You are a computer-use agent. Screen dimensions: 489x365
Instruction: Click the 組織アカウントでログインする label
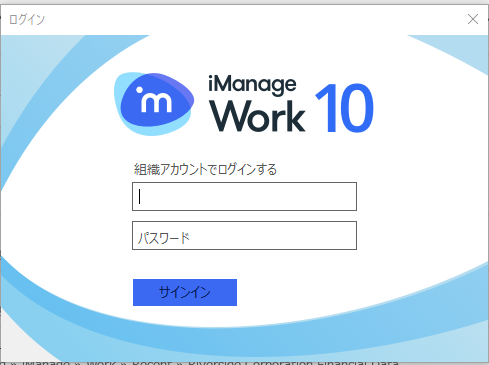(205, 169)
